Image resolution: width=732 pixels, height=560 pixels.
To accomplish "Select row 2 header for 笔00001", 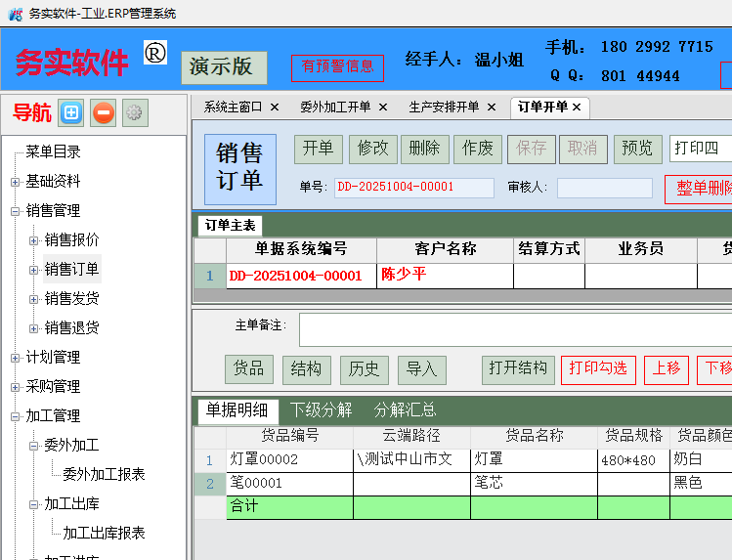I will [x=209, y=484].
